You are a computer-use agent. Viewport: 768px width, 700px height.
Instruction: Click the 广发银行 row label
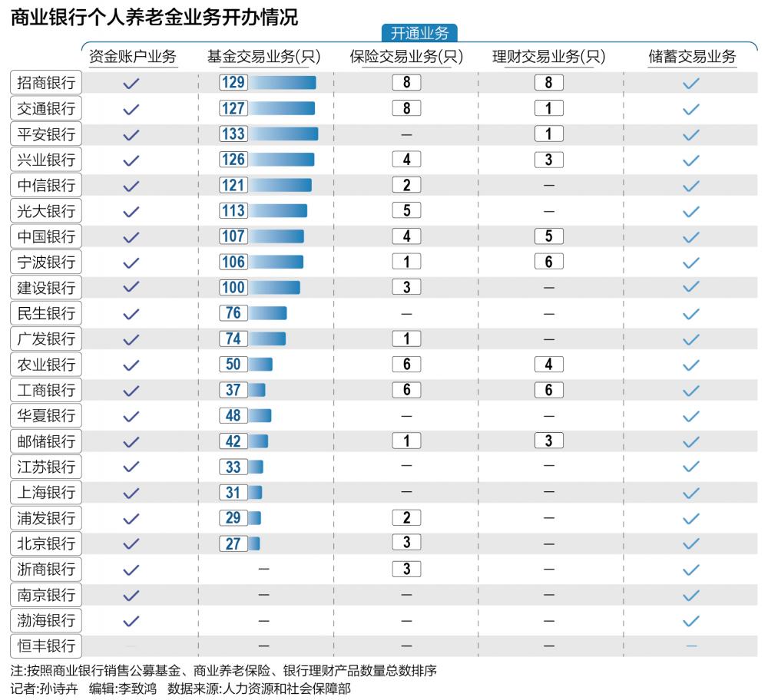[46, 338]
